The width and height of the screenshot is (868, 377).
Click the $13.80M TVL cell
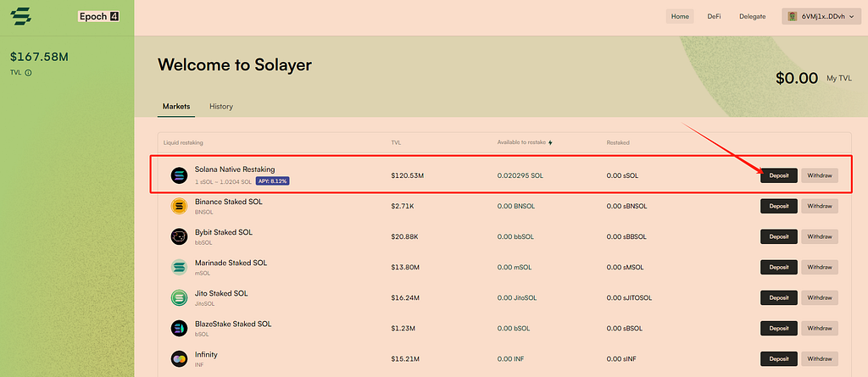click(405, 267)
